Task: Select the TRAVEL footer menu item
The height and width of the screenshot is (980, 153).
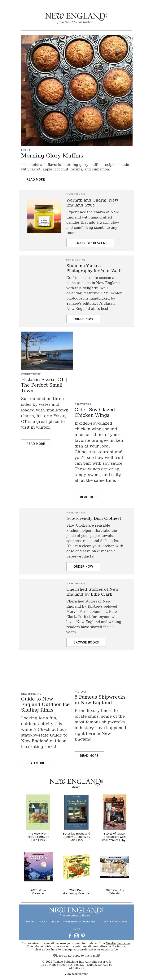Action: [x=30, y=921]
